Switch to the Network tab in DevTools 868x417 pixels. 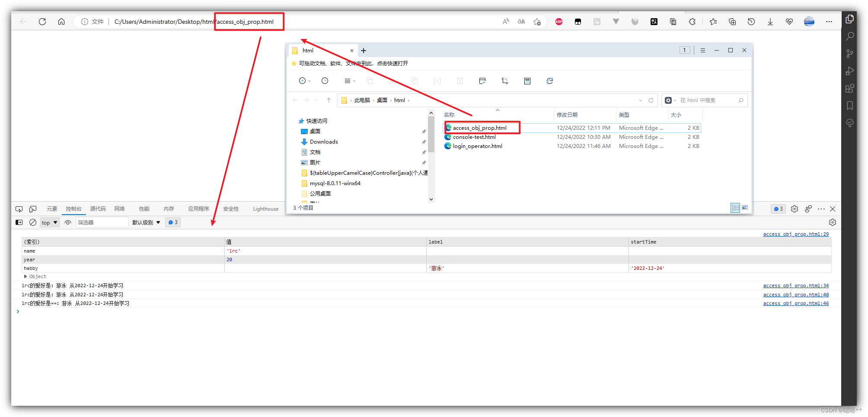tap(119, 209)
